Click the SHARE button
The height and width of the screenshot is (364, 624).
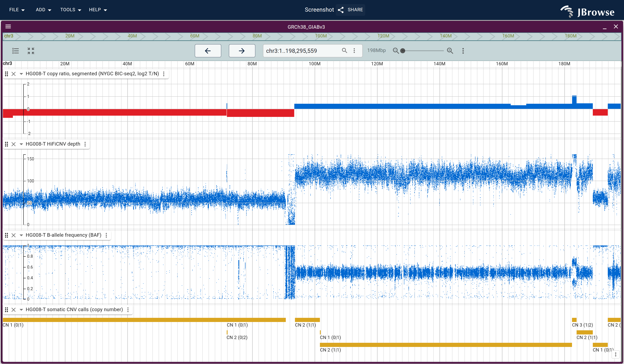[x=350, y=10]
